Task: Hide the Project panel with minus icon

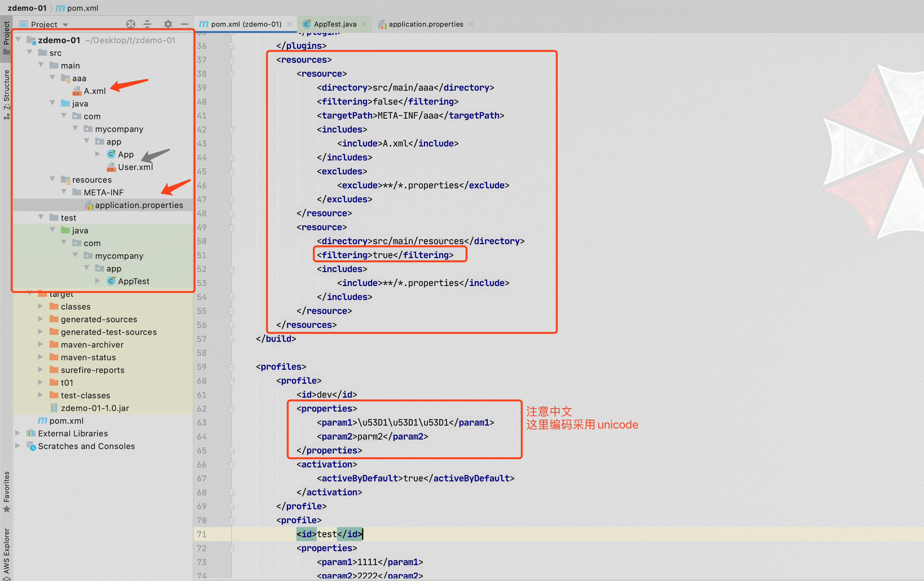Action: 185,24
